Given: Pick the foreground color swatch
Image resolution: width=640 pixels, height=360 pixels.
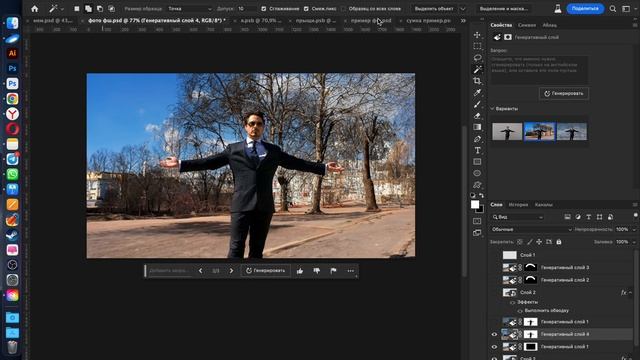Looking at the screenshot, I should pos(475,205).
